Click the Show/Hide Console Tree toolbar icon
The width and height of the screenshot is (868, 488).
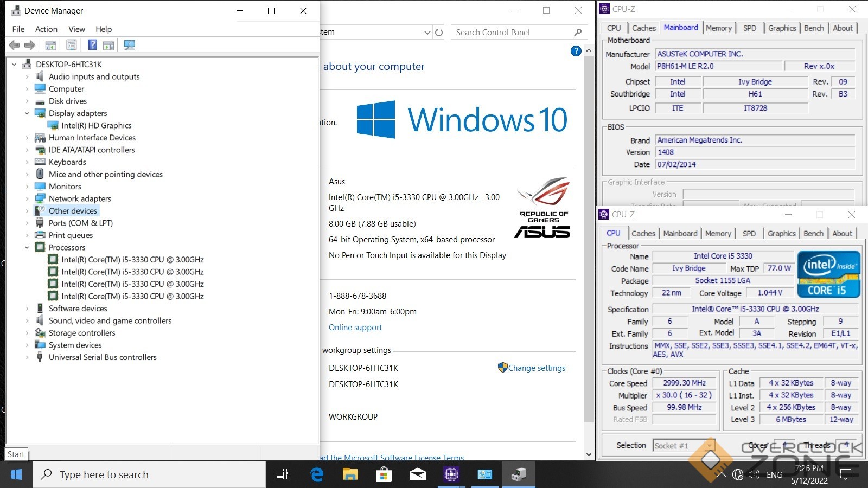coord(50,46)
